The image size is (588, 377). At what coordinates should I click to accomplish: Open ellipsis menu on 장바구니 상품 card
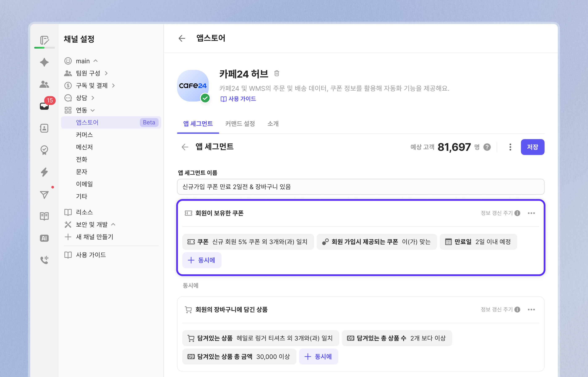pos(531,309)
